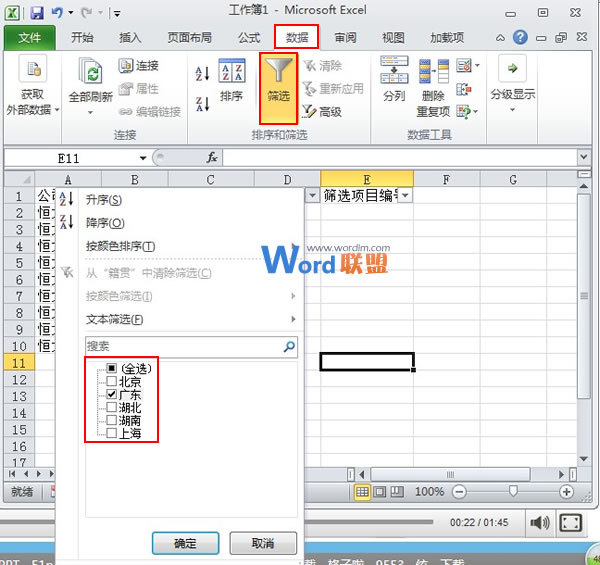Open the filter dropdown in column E header
This screenshot has height=565, width=600.
pos(404,196)
